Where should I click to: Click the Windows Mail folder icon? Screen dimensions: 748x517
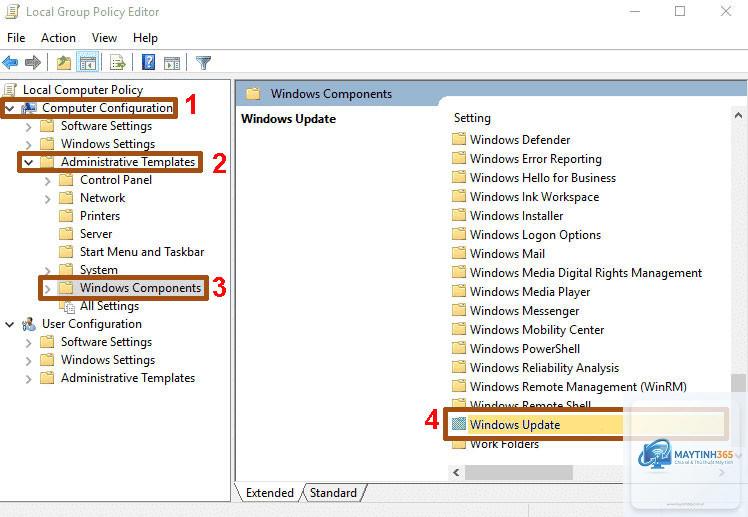pos(458,253)
